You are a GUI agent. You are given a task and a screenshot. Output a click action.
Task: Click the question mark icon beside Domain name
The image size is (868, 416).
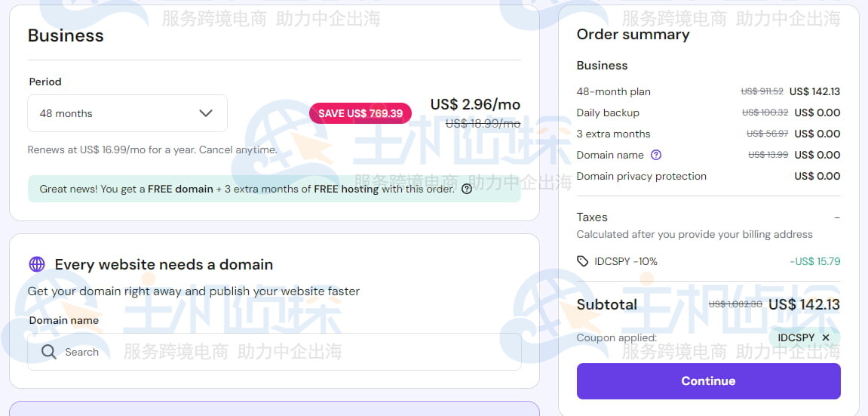[656, 155]
